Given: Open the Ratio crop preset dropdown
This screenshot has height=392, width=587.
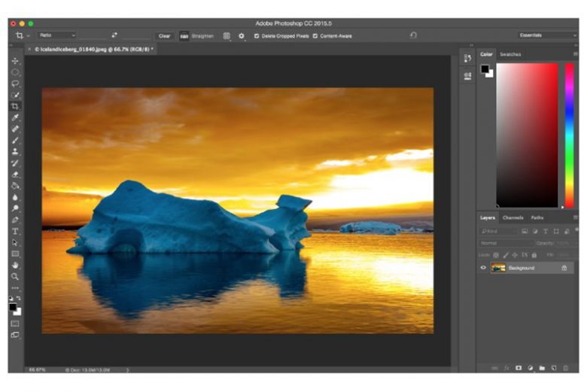Looking at the screenshot, I should point(57,35).
